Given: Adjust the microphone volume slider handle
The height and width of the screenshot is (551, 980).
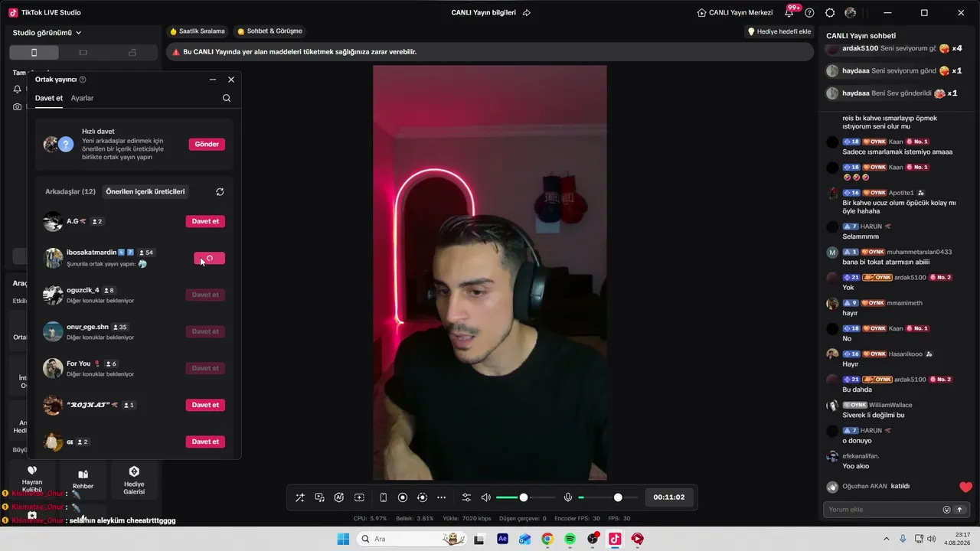Looking at the screenshot, I should point(618,497).
